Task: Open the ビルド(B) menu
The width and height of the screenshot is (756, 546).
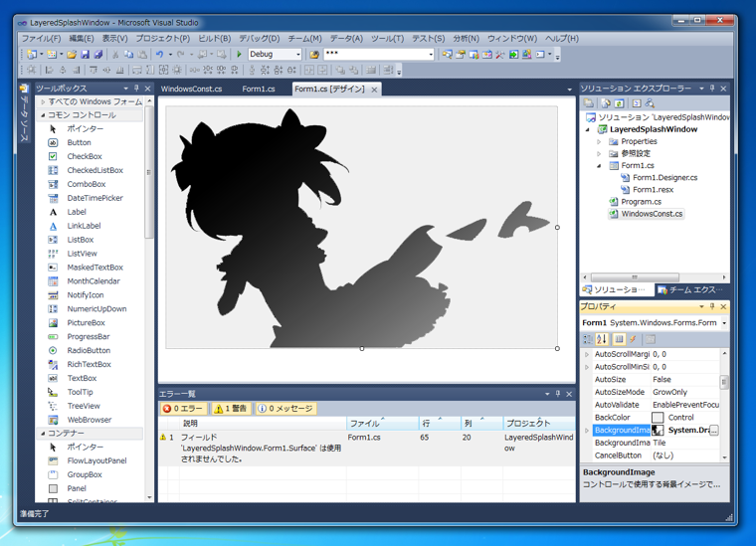Action: [x=214, y=39]
